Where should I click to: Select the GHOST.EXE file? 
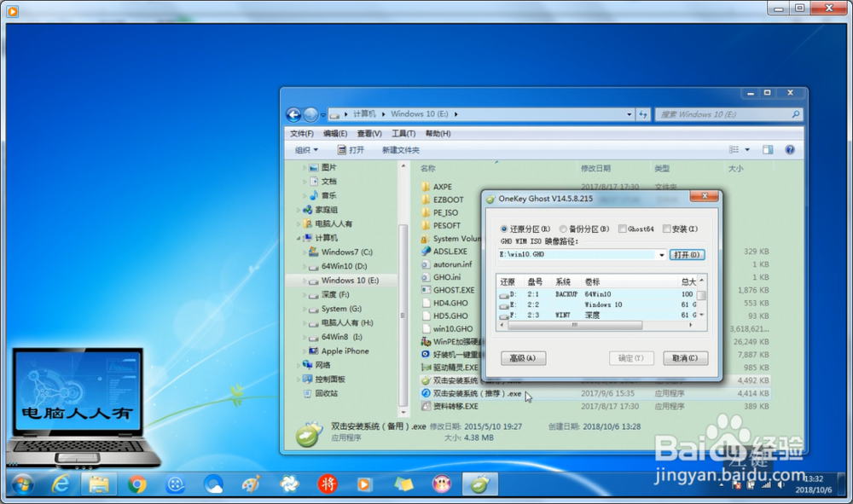click(x=453, y=290)
